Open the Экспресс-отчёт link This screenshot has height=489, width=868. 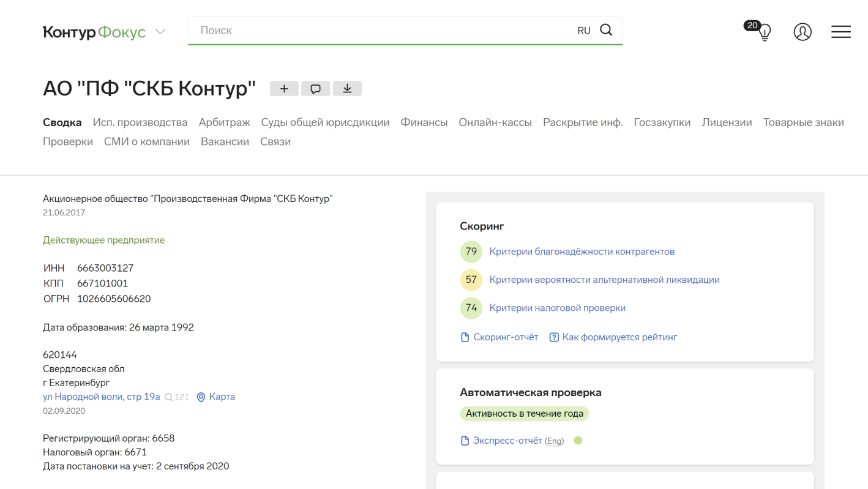(x=507, y=441)
